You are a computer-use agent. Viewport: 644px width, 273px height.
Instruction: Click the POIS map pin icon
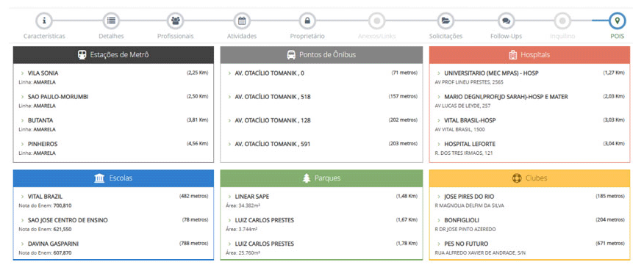617,21
